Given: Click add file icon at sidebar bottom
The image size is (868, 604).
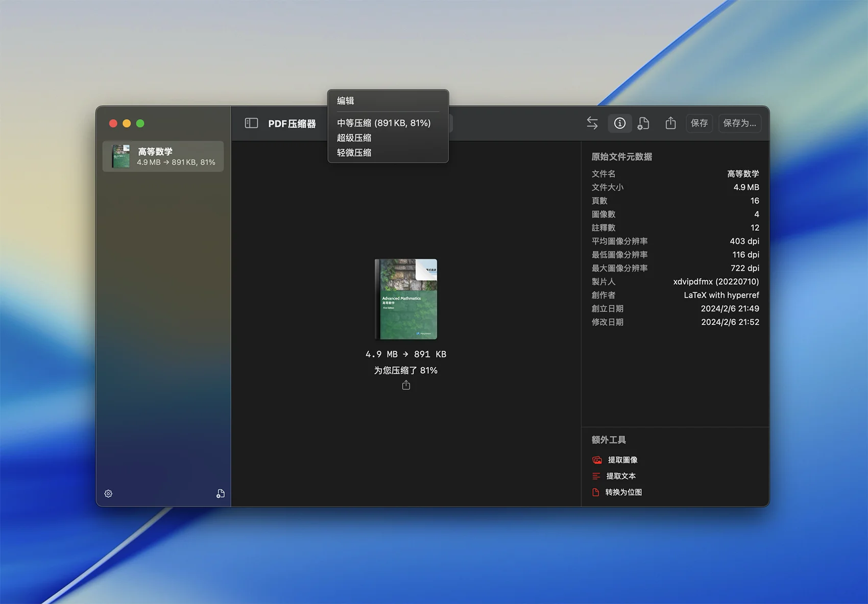Looking at the screenshot, I should [220, 494].
